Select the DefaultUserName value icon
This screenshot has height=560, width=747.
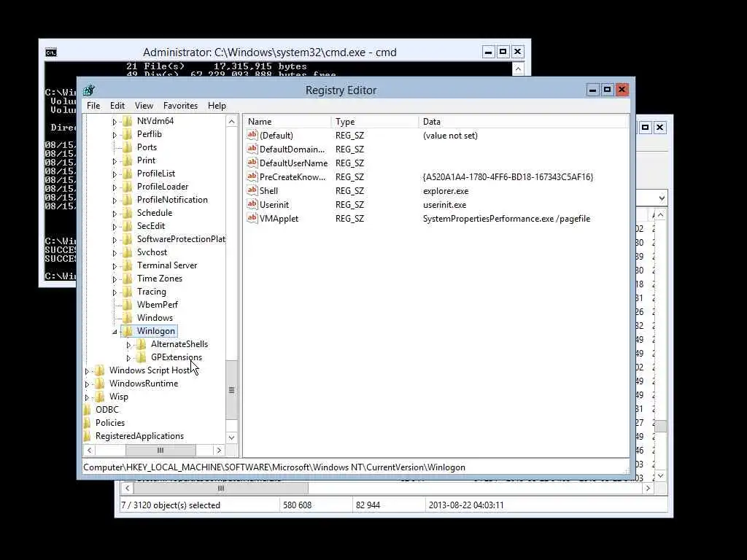tap(252, 163)
